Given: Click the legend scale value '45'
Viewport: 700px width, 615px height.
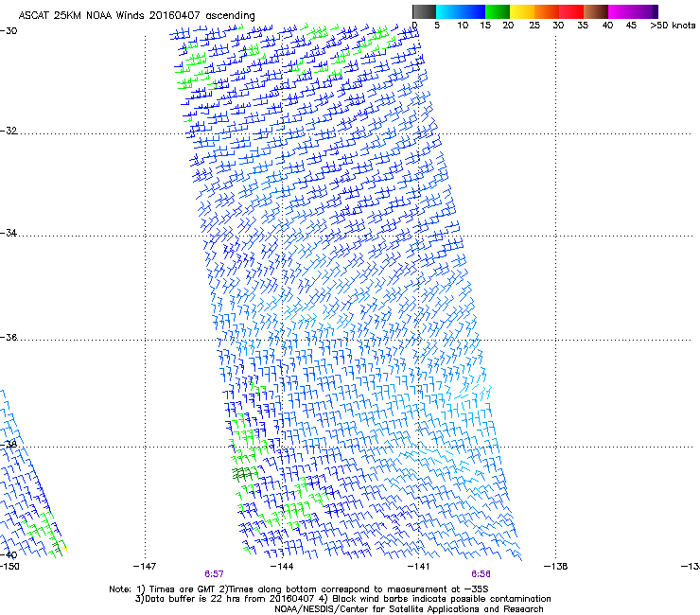Looking at the screenshot, I should 631,26.
